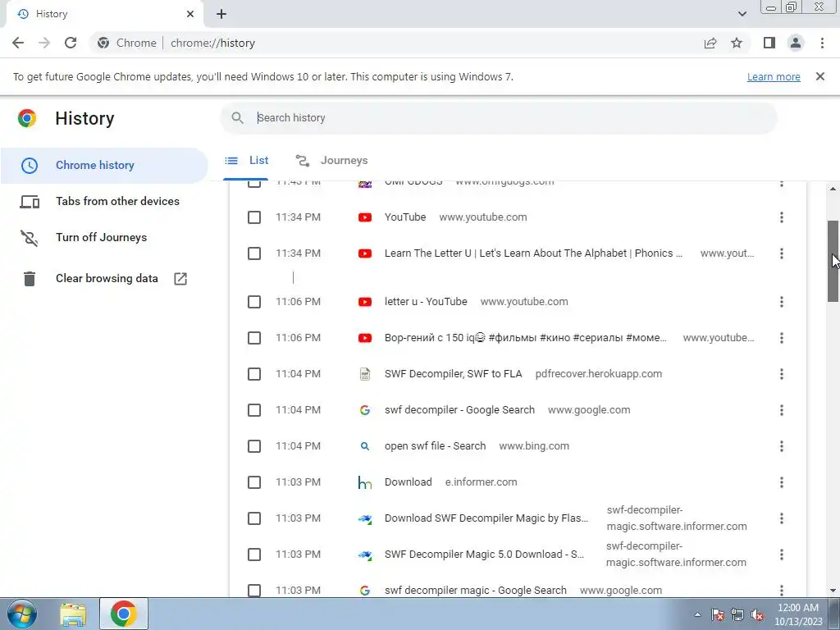Open actions menu for SWF Decompiler Magic 5.0 Download

pyautogui.click(x=782, y=555)
